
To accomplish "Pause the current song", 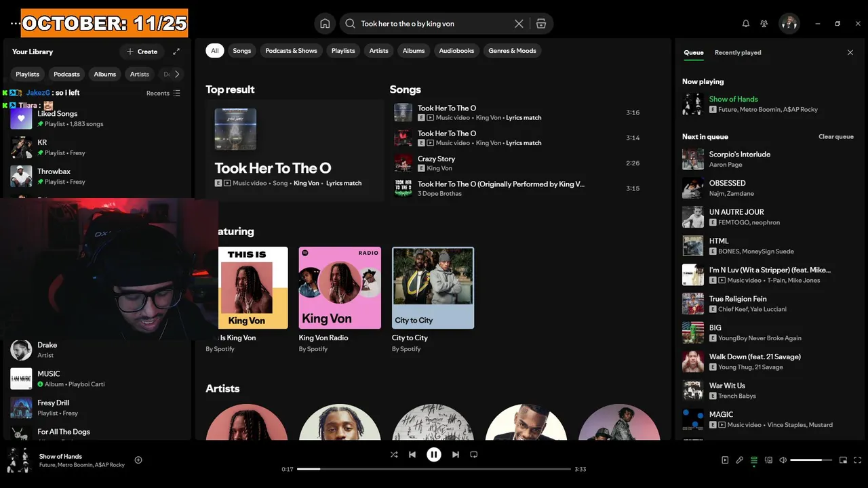I will pos(434,455).
